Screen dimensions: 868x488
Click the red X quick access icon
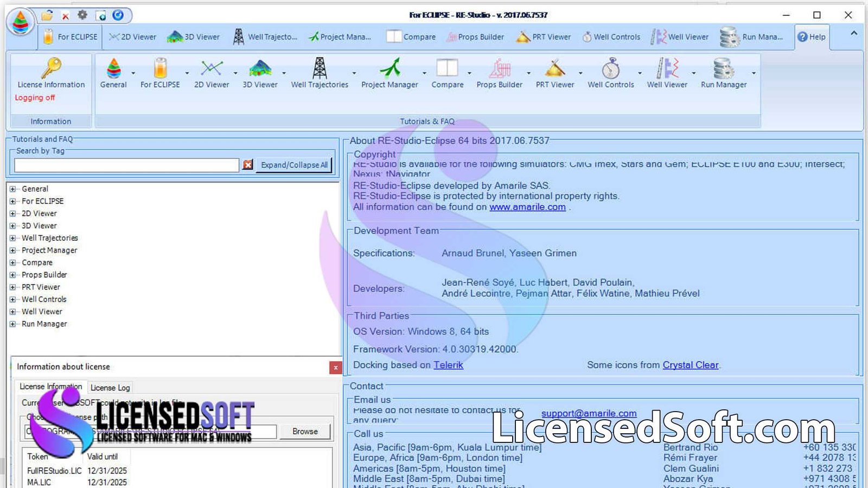click(x=65, y=16)
